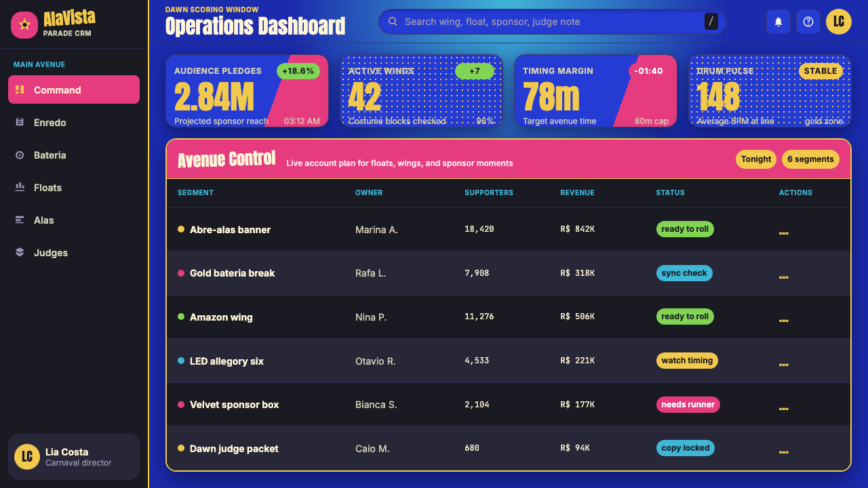Click the Judges layers icon

pyautogui.click(x=20, y=252)
